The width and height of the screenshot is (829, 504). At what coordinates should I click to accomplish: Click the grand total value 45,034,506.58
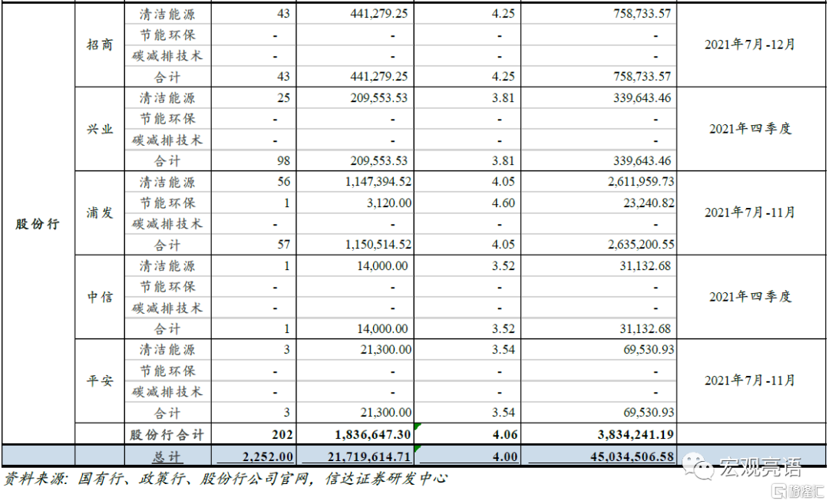(632, 457)
